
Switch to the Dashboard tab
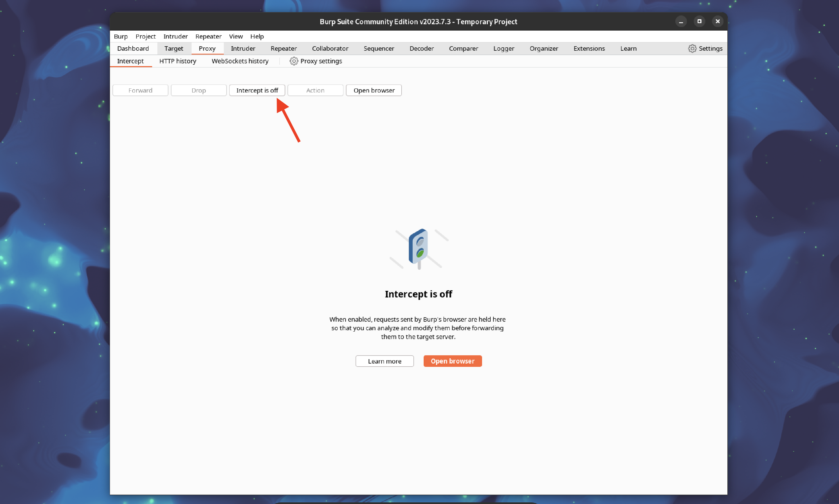[x=133, y=48]
